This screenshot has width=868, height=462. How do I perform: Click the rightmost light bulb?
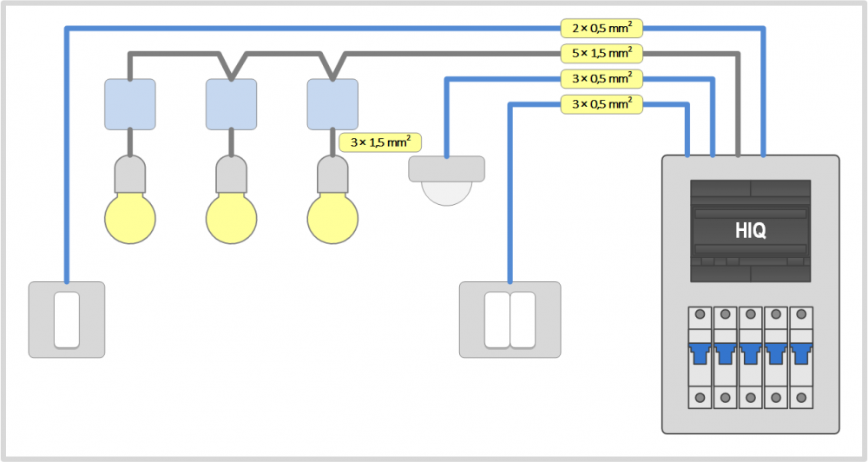[332, 200]
